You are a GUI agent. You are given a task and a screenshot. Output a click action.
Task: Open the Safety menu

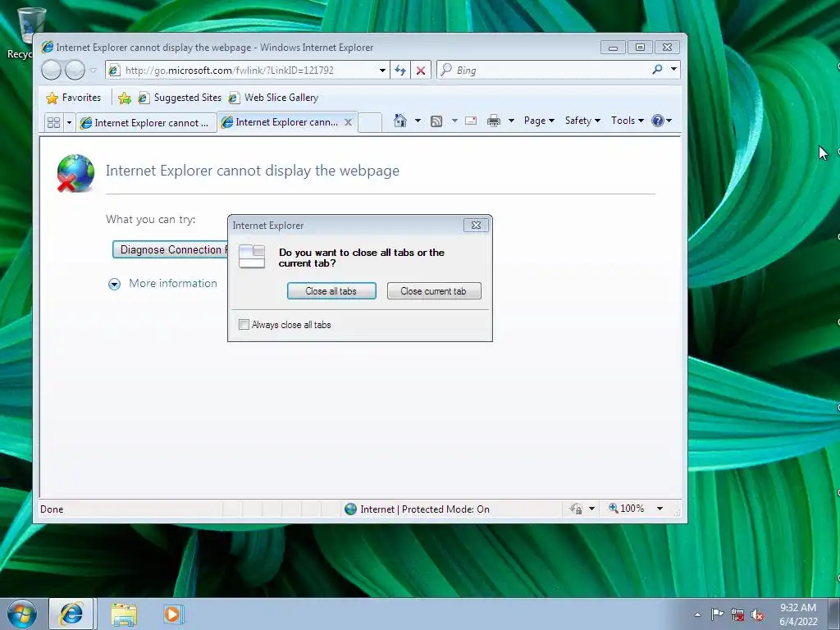583,121
